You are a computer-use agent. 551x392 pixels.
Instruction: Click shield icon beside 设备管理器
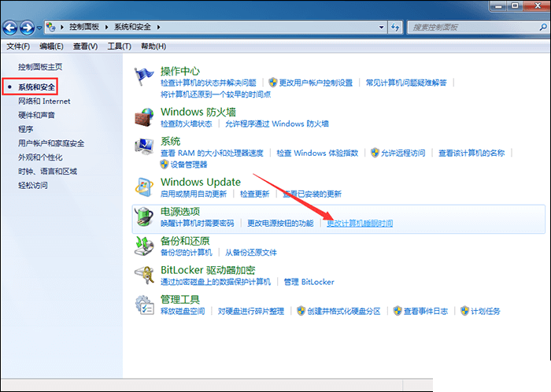coord(164,165)
